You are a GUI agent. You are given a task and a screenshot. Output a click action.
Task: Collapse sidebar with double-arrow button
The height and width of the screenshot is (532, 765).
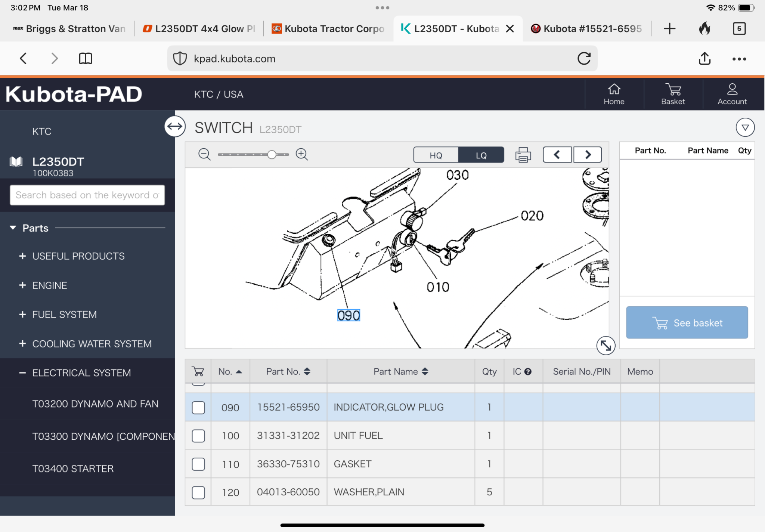[175, 126]
